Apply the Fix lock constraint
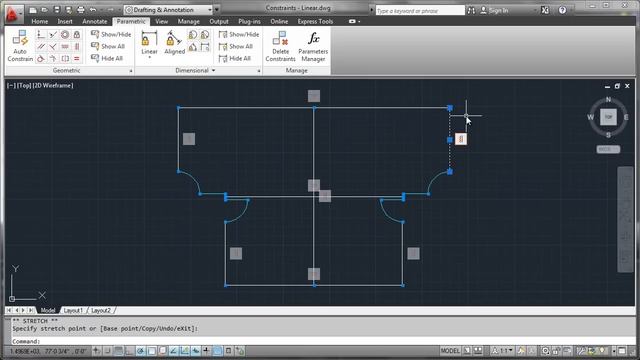 pyautogui.click(x=76, y=35)
